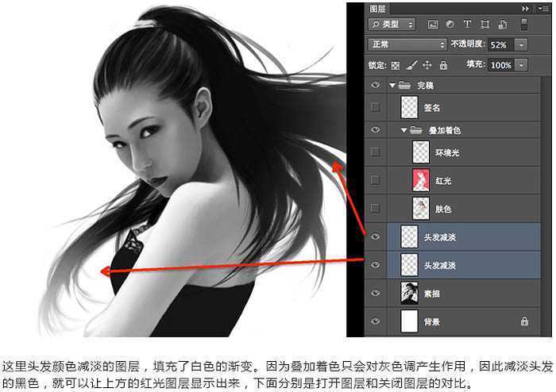
Task: Click the adjustment layer filter icon
Action: (450, 25)
